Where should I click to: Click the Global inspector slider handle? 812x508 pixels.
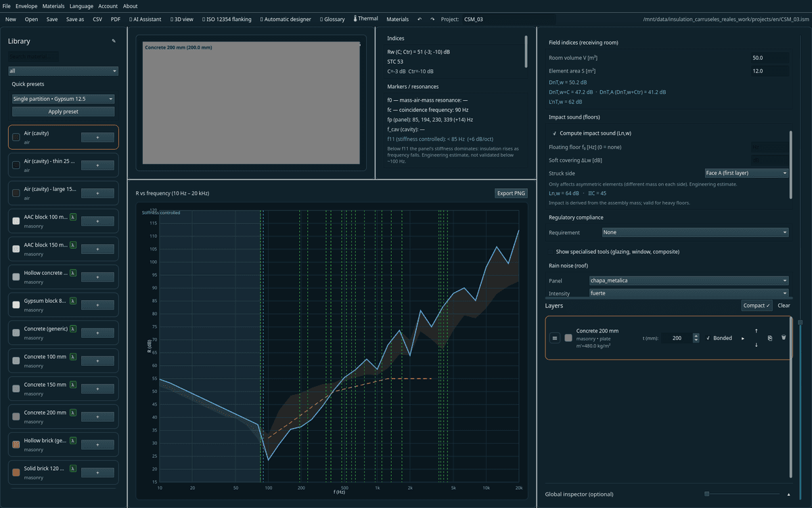(707, 494)
